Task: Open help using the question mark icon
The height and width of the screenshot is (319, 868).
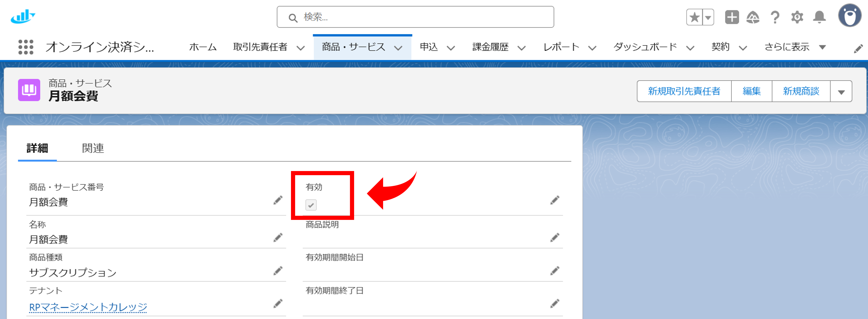Action: tap(775, 17)
